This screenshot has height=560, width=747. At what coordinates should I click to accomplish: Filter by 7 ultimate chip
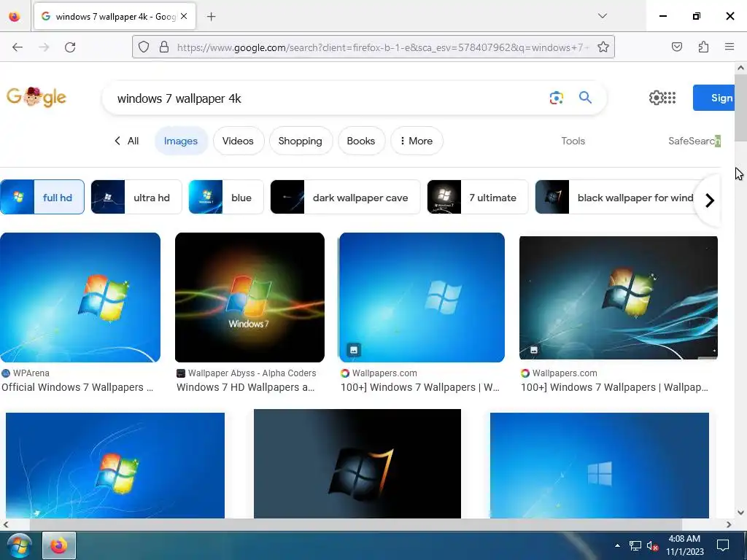pyautogui.click(x=477, y=197)
